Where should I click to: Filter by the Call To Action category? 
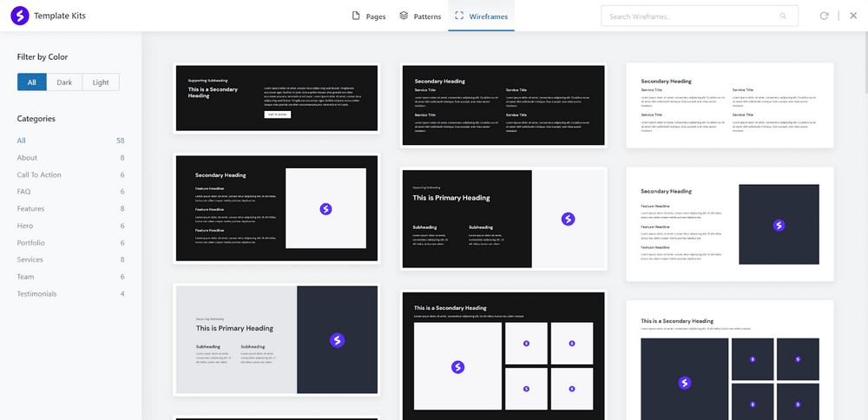71,175
